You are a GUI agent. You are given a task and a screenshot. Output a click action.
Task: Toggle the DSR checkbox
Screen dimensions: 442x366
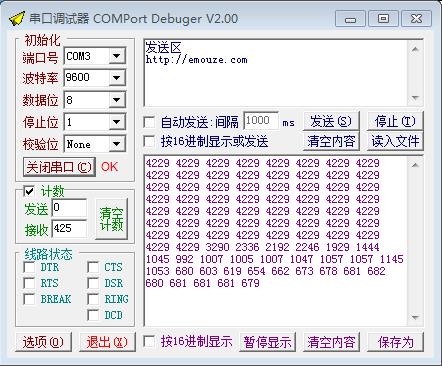[93, 283]
